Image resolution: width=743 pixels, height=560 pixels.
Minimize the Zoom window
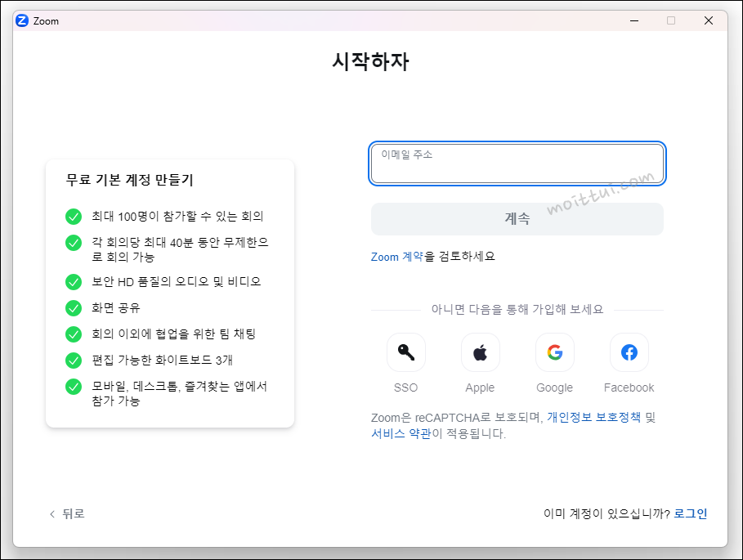click(x=634, y=20)
